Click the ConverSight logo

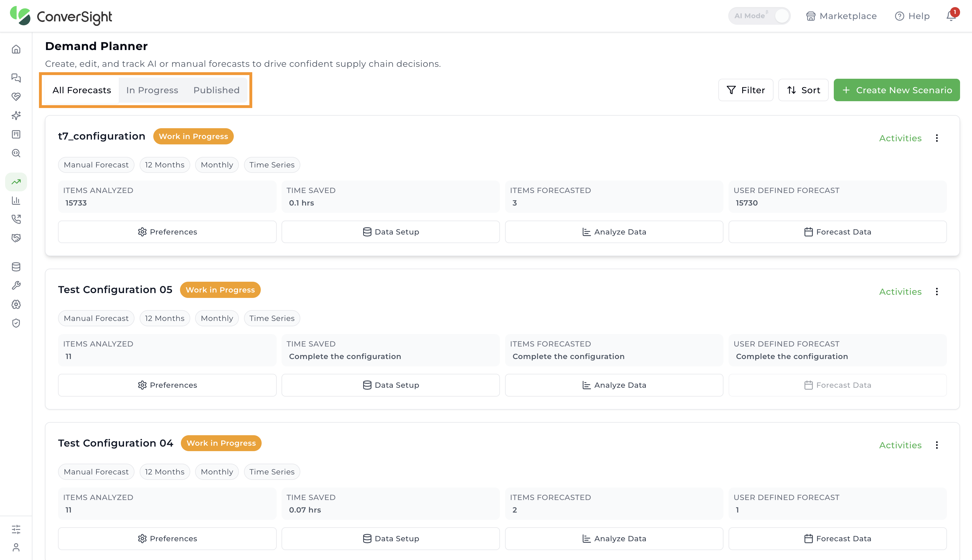tap(61, 16)
